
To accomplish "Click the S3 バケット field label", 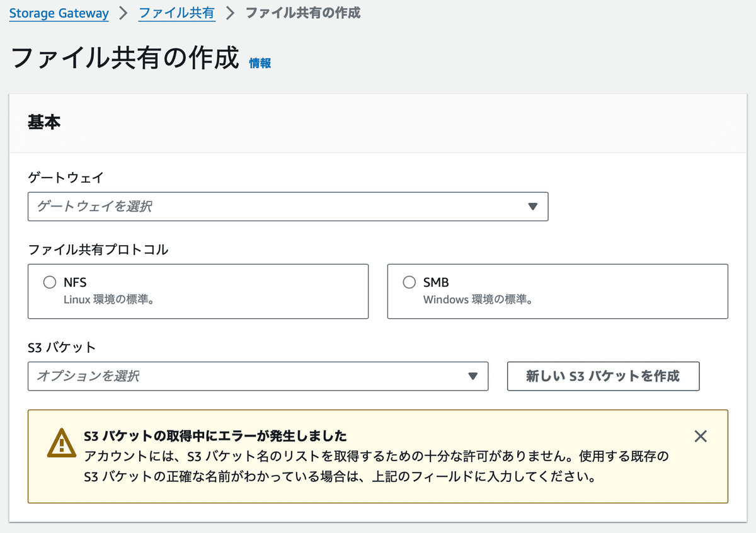I will coord(62,347).
